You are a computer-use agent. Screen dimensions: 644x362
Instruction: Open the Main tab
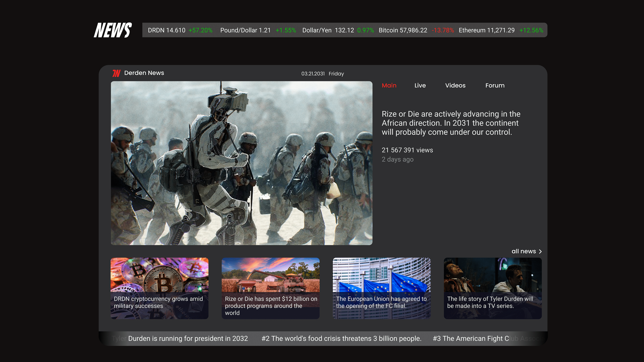tap(389, 86)
